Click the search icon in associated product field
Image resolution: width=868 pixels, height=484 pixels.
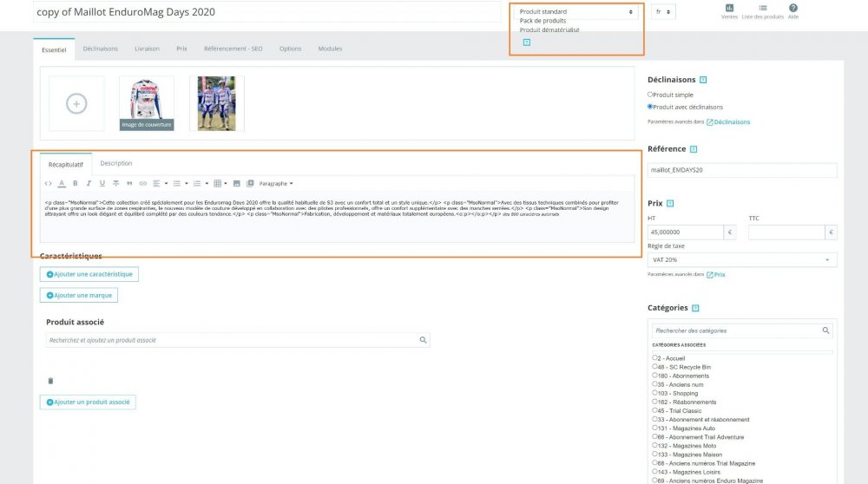tap(423, 340)
